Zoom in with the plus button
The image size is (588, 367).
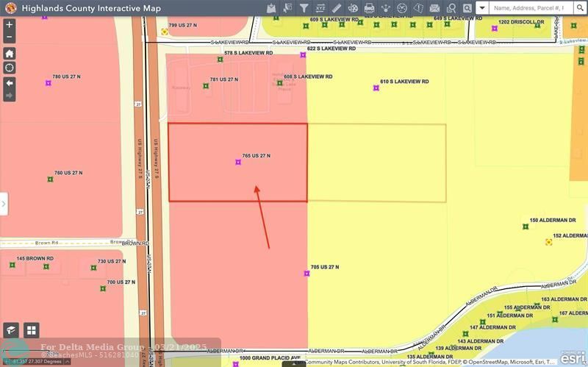tap(10, 25)
